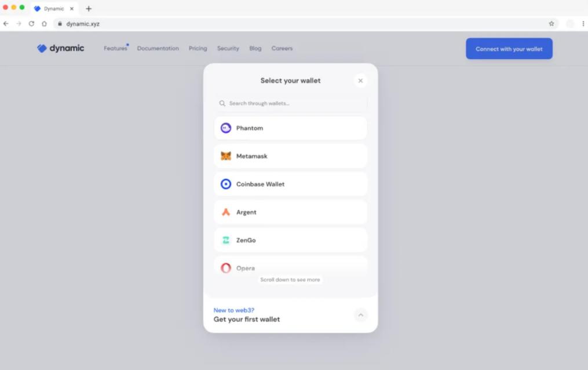Open a new browser tab
588x370 pixels.
pos(89,9)
